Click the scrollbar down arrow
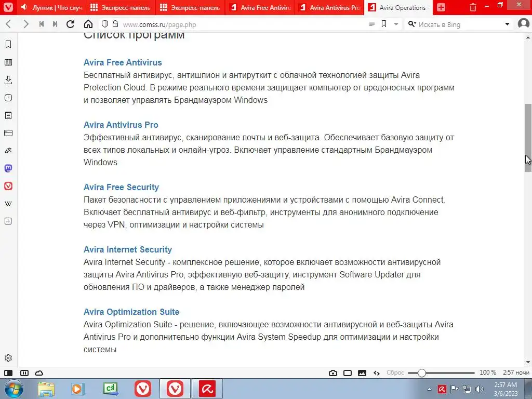The height and width of the screenshot is (399, 532). tap(528, 362)
